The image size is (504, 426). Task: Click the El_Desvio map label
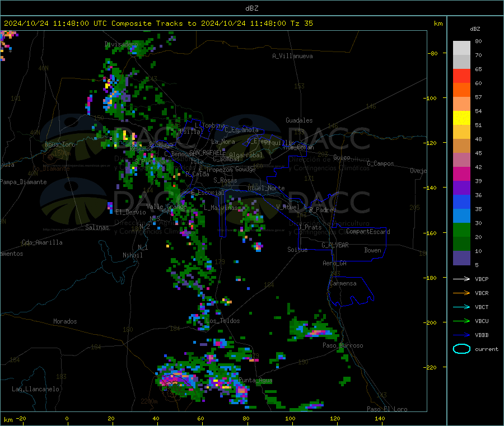(x=130, y=212)
